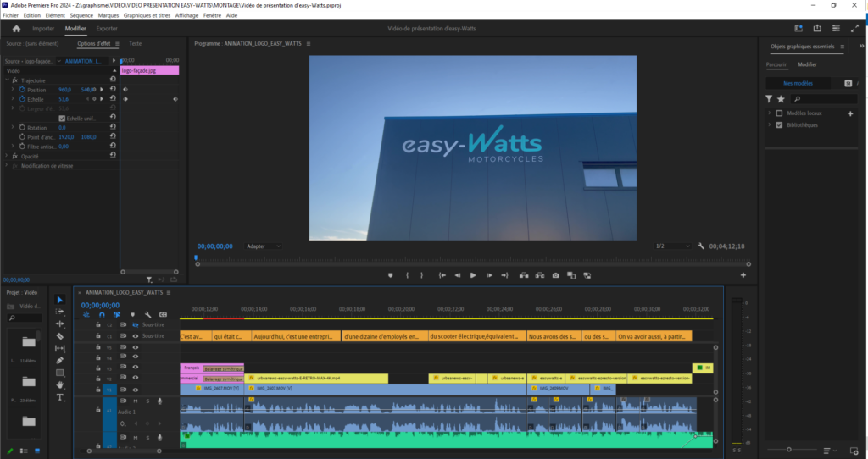Click Add Marker in timeline header
Image resolution: width=868 pixels, height=459 pixels.
point(133,315)
